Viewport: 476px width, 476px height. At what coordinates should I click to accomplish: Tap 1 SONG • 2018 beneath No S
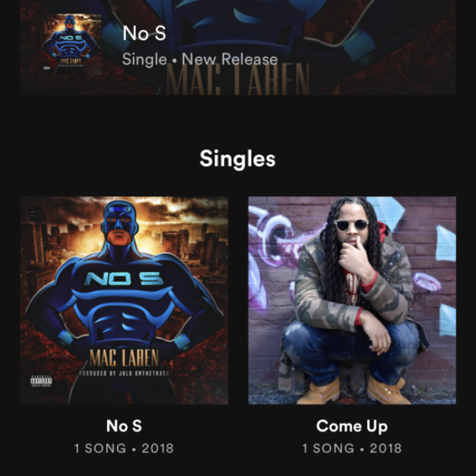coord(124,448)
